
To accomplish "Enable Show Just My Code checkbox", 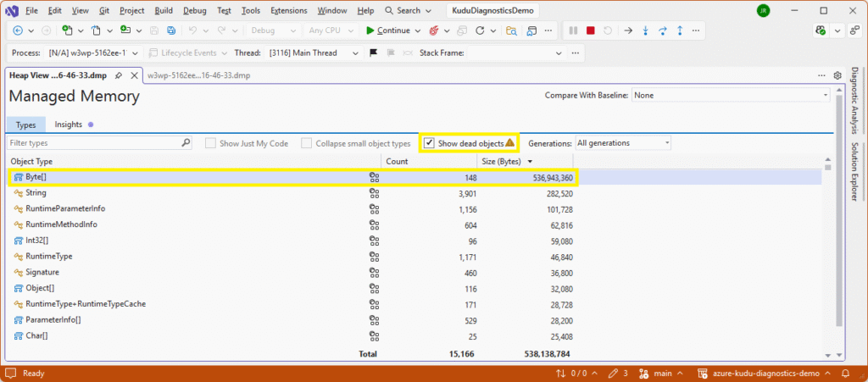I will (210, 143).
